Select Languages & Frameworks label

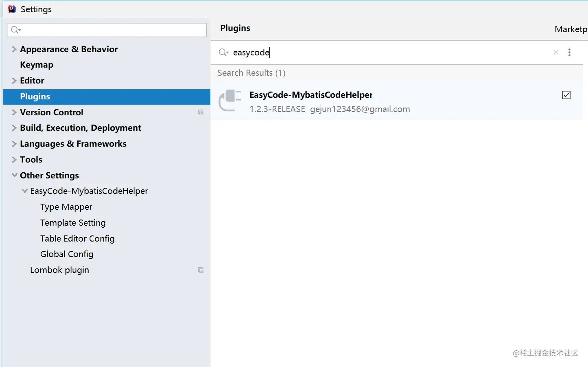(x=73, y=144)
